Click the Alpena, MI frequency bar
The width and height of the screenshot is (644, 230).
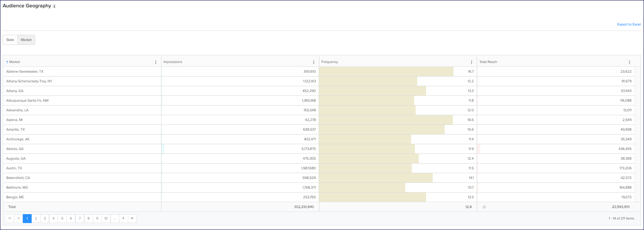point(386,120)
